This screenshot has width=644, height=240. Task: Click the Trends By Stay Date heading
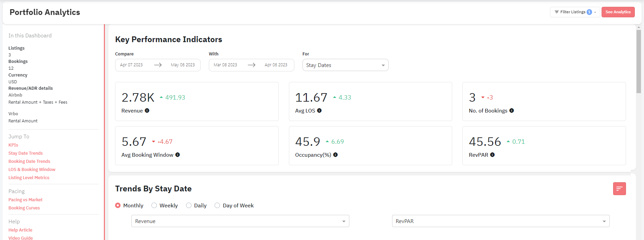click(x=153, y=189)
